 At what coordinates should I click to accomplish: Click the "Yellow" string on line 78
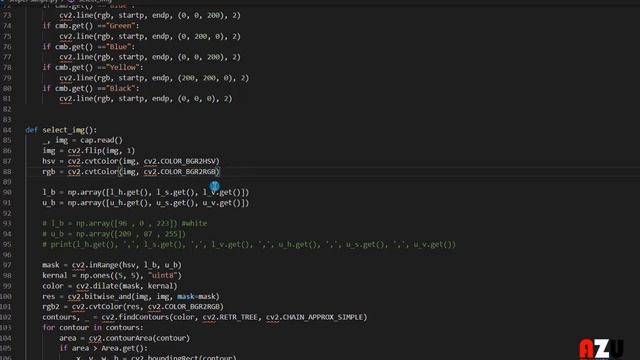click(x=122, y=67)
